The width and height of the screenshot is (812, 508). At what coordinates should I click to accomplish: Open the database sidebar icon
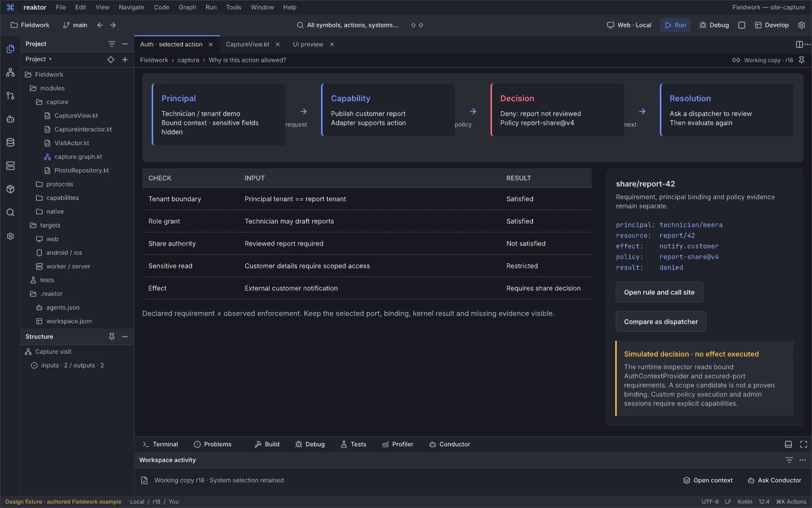click(10, 143)
